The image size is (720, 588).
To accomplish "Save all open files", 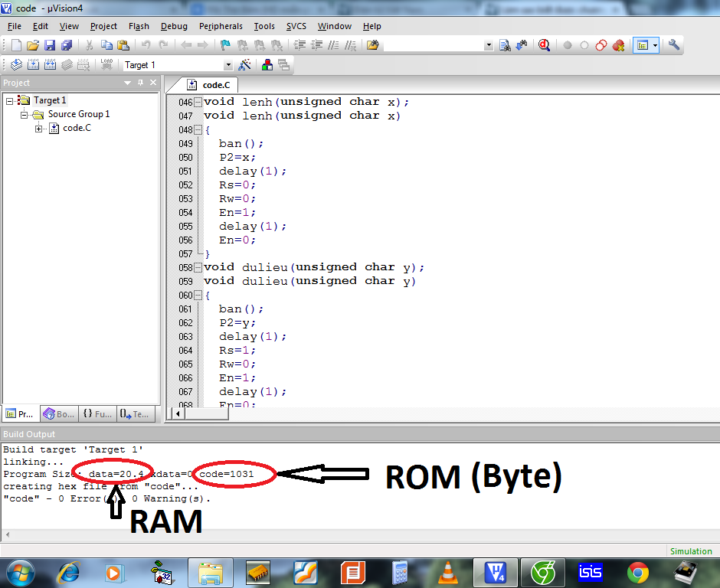I will 67,45.
